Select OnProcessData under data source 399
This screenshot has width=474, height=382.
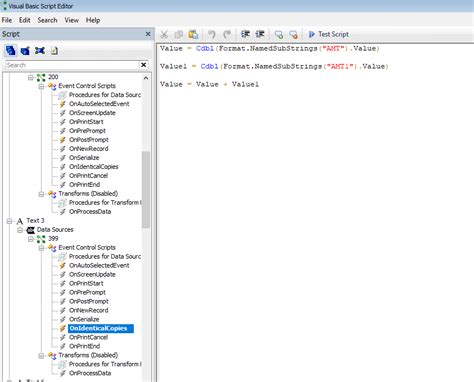point(90,373)
